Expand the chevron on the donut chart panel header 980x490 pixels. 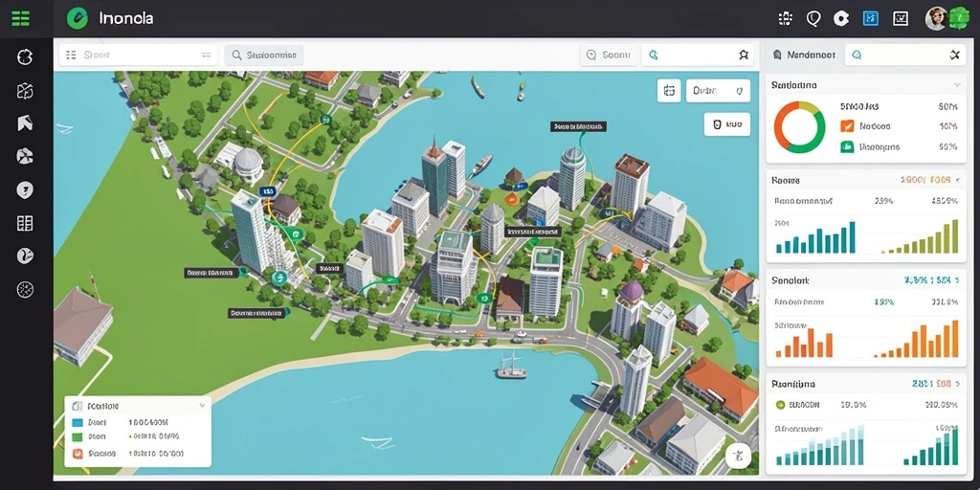pos(956,84)
